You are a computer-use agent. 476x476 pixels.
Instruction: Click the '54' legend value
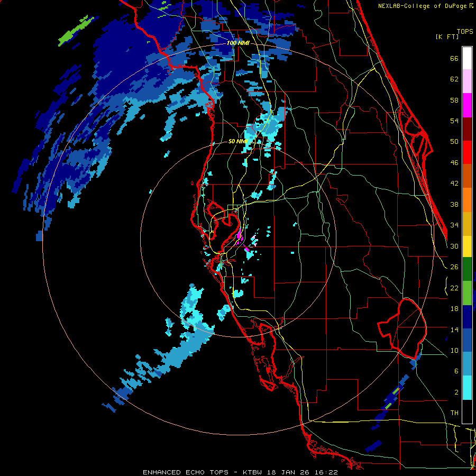point(454,121)
